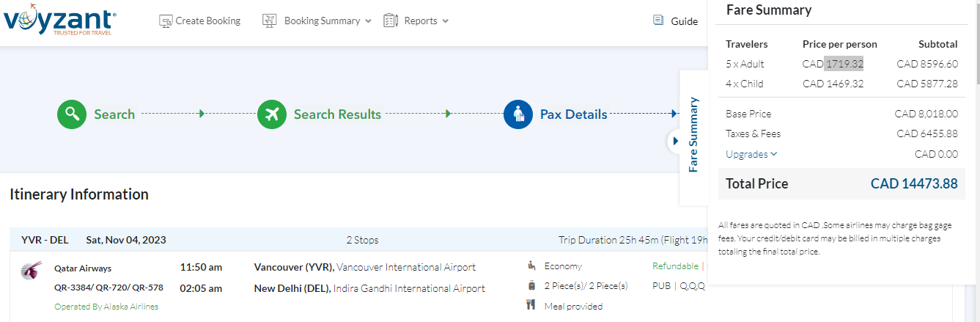The image size is (980, 322).
Task: Click the Voyzant logo
Action: click(59, 20)
